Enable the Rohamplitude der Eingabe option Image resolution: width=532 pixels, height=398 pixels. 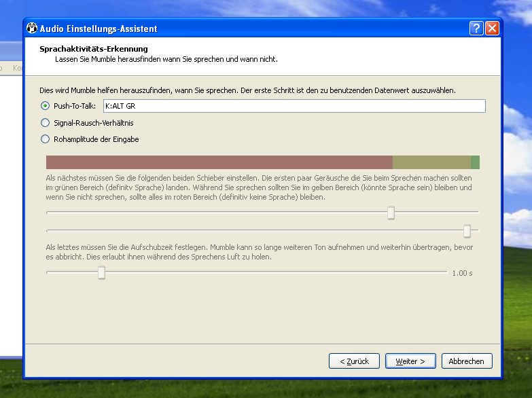(x=46, y=139)
